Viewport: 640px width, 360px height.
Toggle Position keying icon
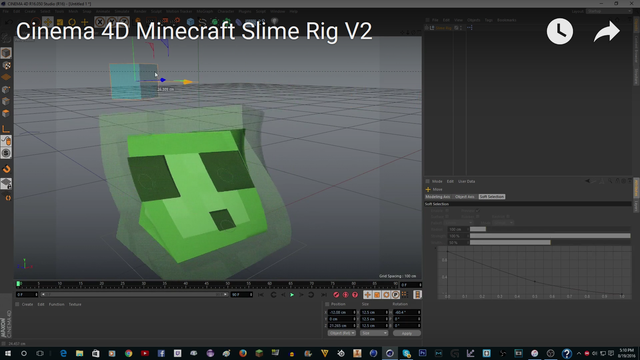pos(367,295)
